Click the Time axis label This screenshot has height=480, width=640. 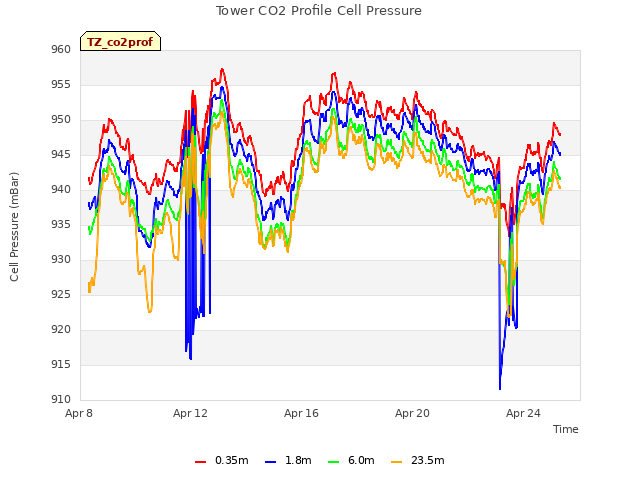point(566,429)
